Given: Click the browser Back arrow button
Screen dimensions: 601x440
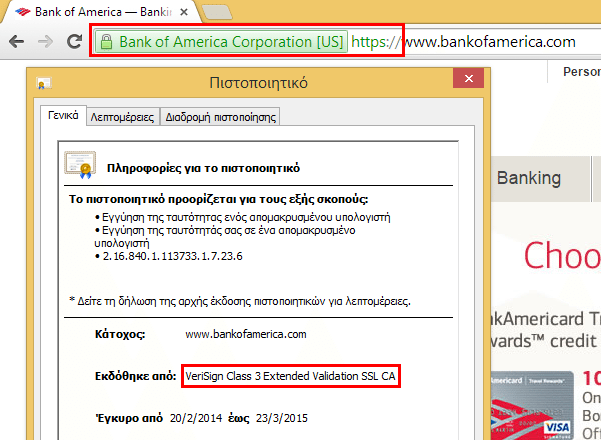Looking at the screenshot, I should pyautogui.click(x=16, y=41).
